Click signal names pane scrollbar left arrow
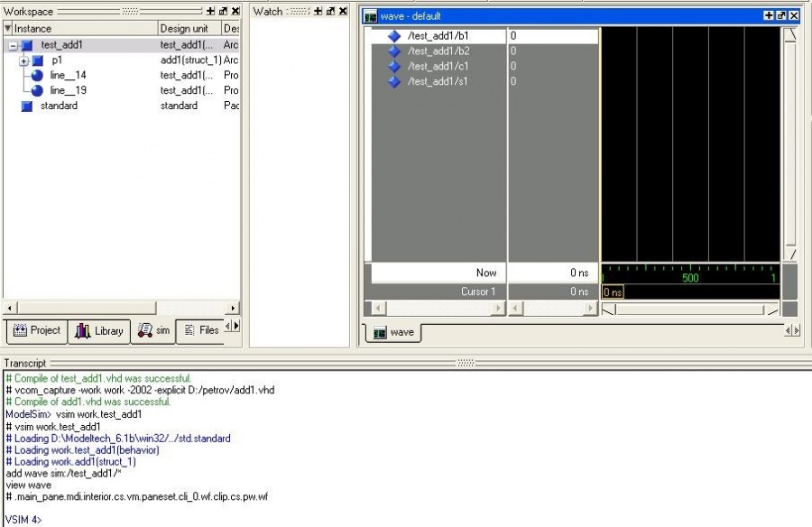This screenshot has width=812, height=527. click(379, 309)
